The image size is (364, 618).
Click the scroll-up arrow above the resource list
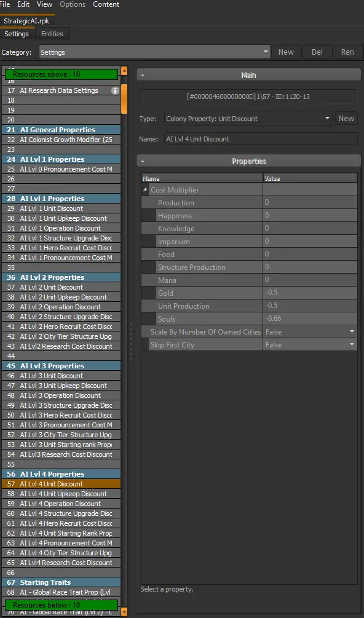point(124,71)
